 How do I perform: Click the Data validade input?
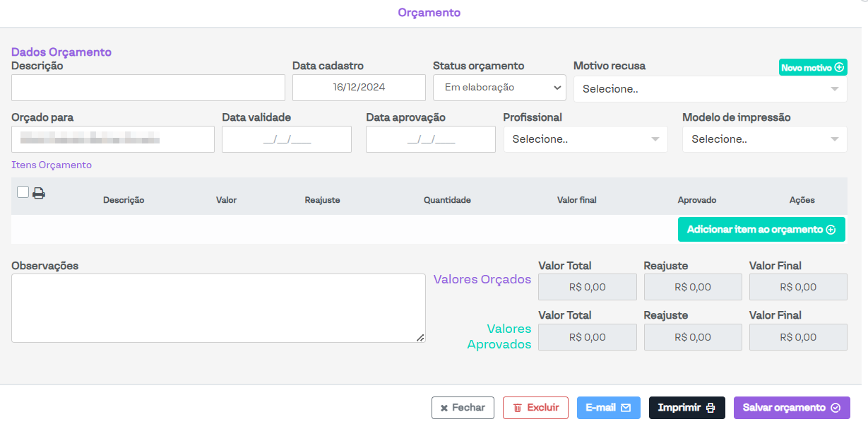[x=287, y=139]
